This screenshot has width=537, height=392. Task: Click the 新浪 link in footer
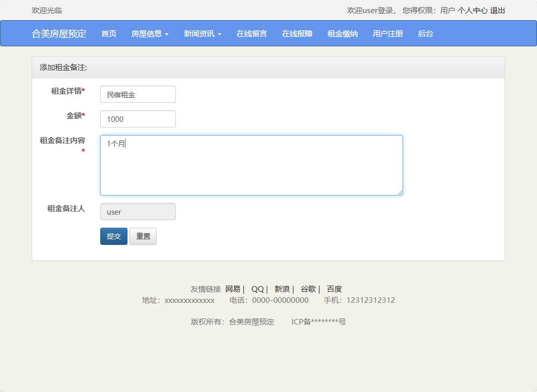click(282, 289)
